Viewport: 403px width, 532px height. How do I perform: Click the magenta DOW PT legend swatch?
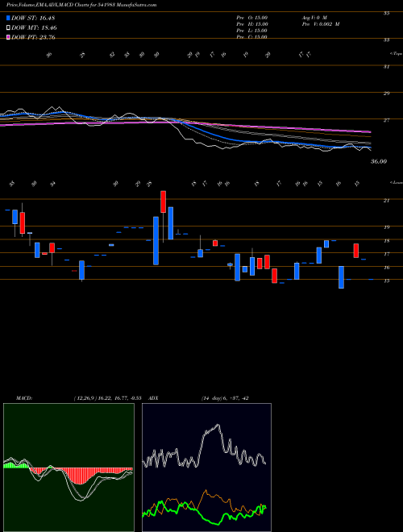(8, 37)
